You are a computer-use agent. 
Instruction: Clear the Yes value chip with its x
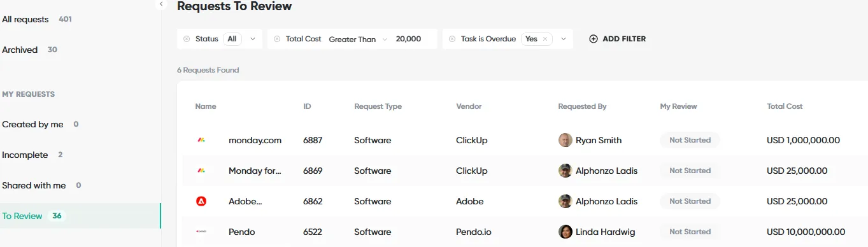[545, 39]
